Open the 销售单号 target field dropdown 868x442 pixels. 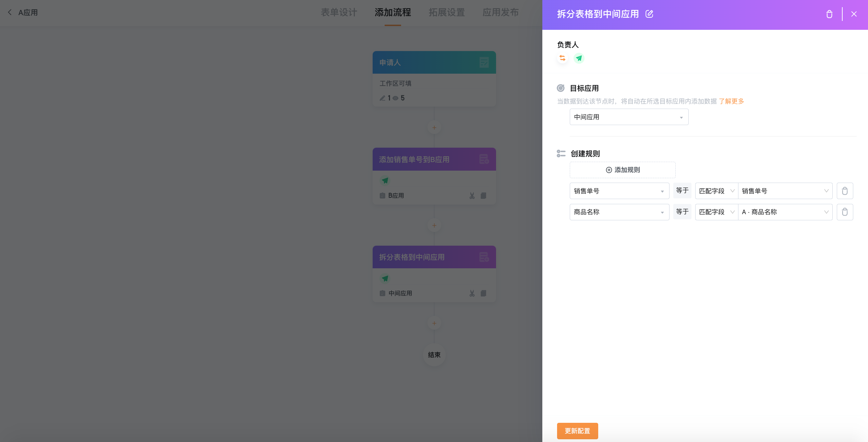click(x=619, y=191)
